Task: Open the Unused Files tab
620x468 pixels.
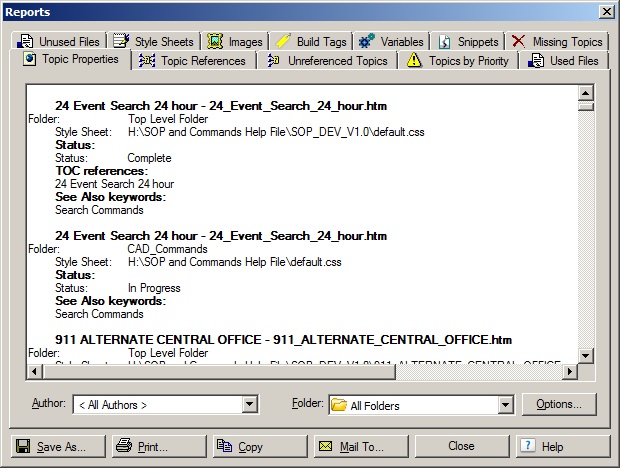Action: point(59,42)
